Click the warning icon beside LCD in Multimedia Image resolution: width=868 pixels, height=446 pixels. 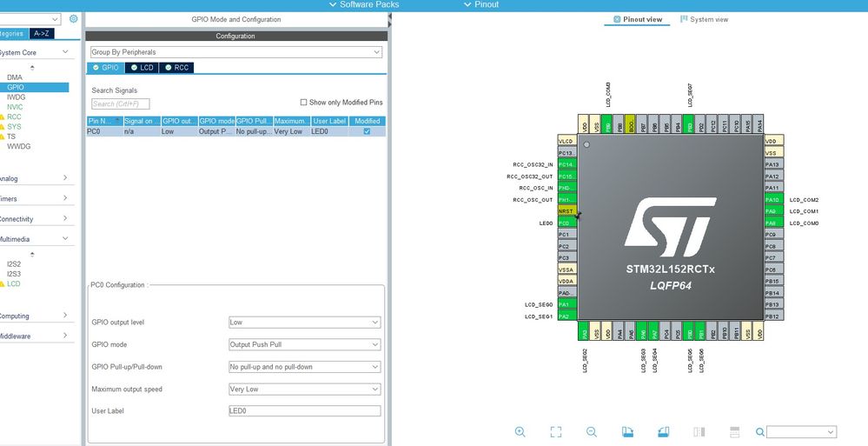3,284
